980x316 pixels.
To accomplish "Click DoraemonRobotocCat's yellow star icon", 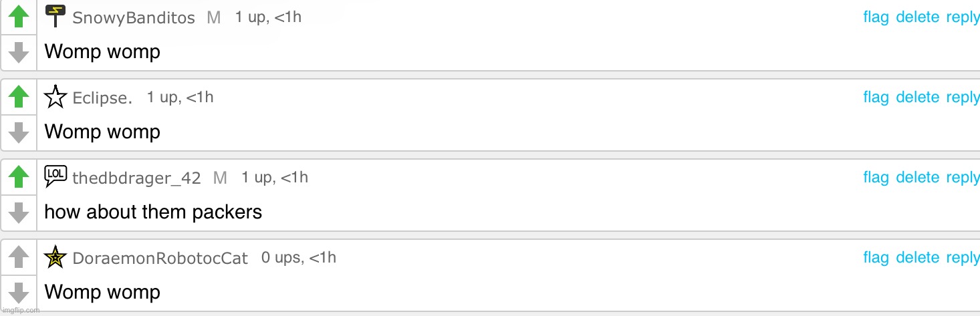I will tap(55, 257).
